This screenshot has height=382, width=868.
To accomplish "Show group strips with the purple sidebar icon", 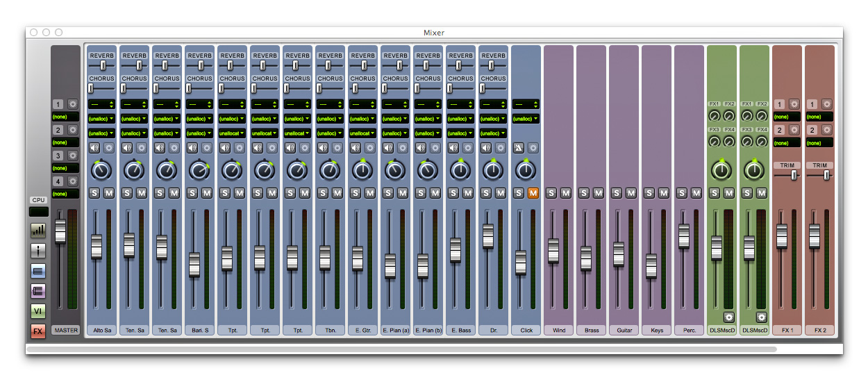I will point(38,291).
